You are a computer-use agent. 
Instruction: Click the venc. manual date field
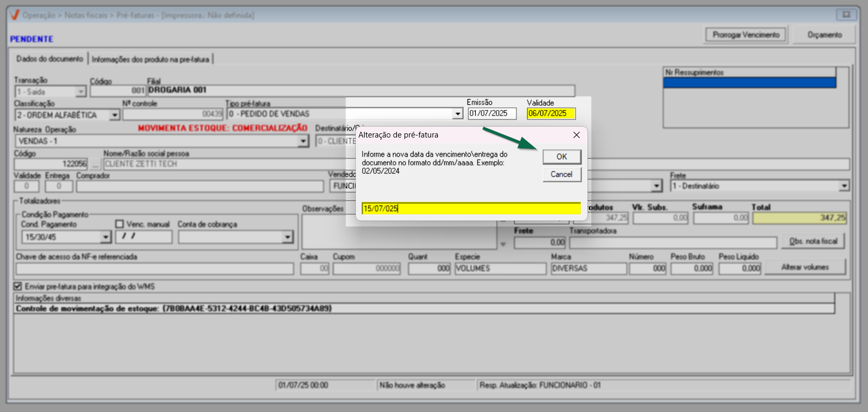point(144,237)
